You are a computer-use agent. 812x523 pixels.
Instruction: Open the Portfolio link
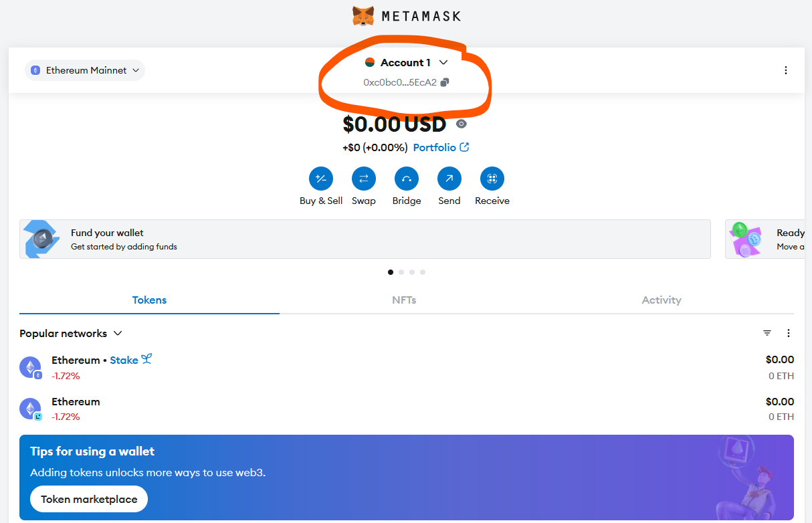[x=441, y=147]
